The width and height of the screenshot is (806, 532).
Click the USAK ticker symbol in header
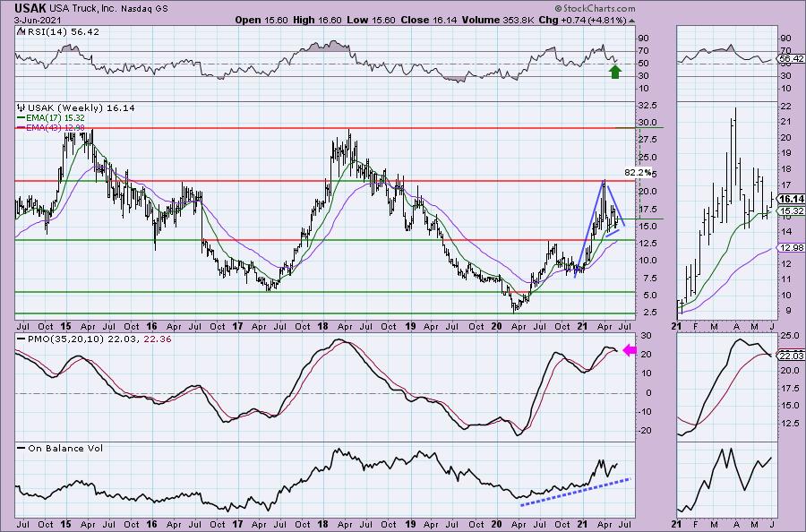(x=30, y=8)
